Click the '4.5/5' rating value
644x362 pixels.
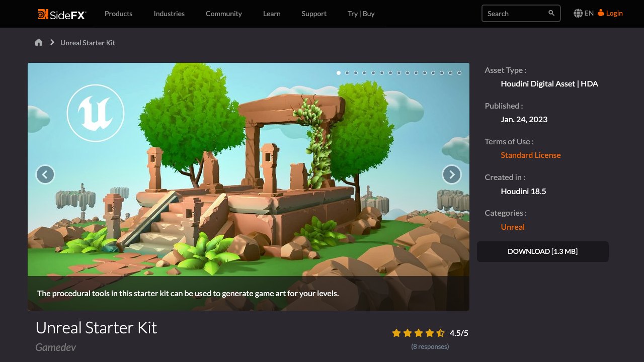(459, 333)
